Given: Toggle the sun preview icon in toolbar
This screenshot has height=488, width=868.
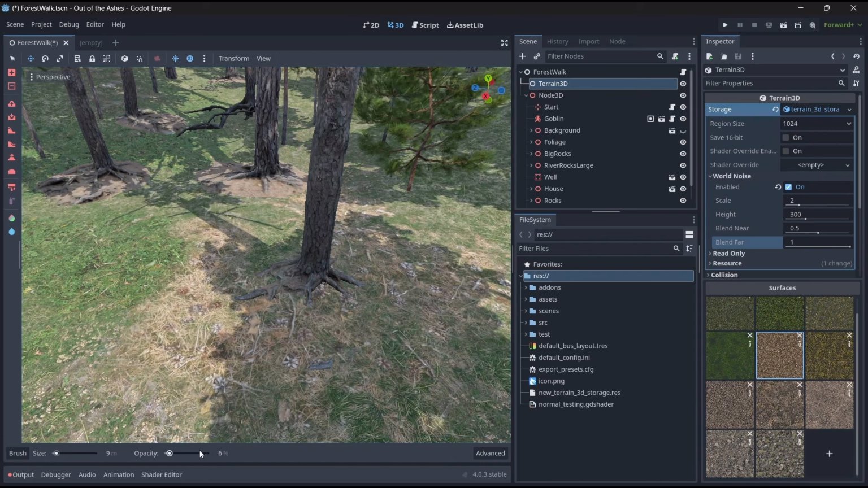Looking at the screenshot, I should click(x=175, y=59).
